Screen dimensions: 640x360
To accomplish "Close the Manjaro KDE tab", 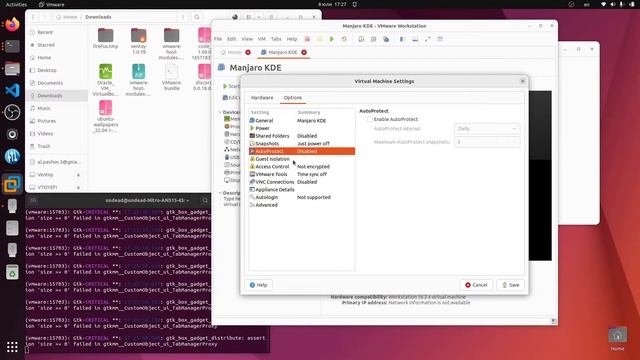I will coord(304,52).
